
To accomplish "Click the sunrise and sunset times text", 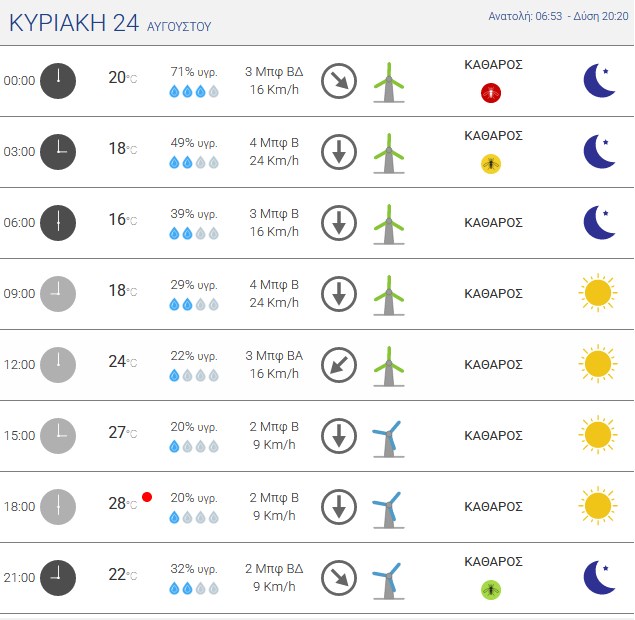I will click(x=558, y=16).
